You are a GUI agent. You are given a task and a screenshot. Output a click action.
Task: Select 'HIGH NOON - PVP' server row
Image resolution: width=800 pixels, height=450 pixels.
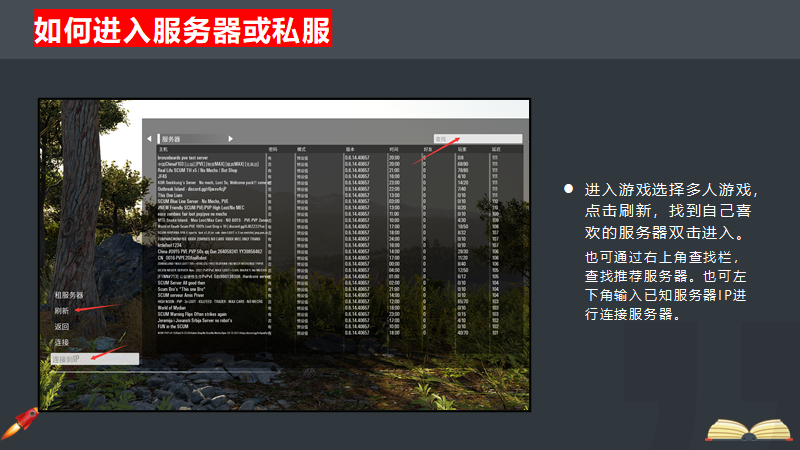(339, 302)
